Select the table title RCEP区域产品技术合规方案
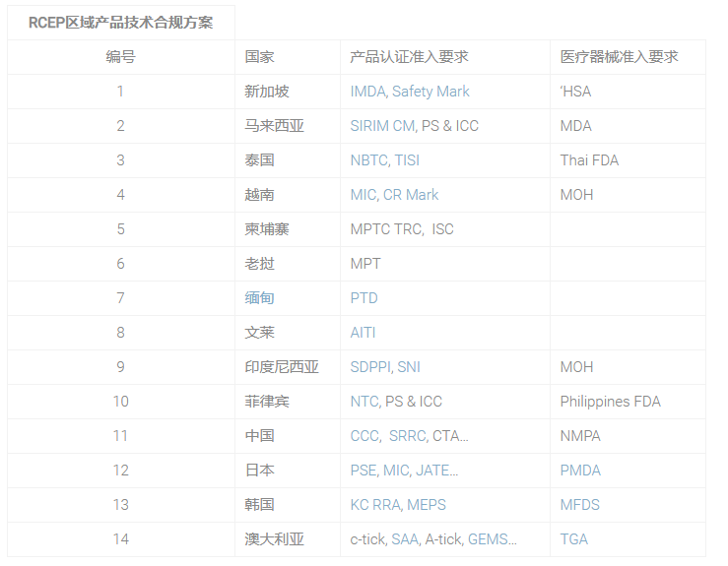The image size is (728, 566). pos(121,23)
